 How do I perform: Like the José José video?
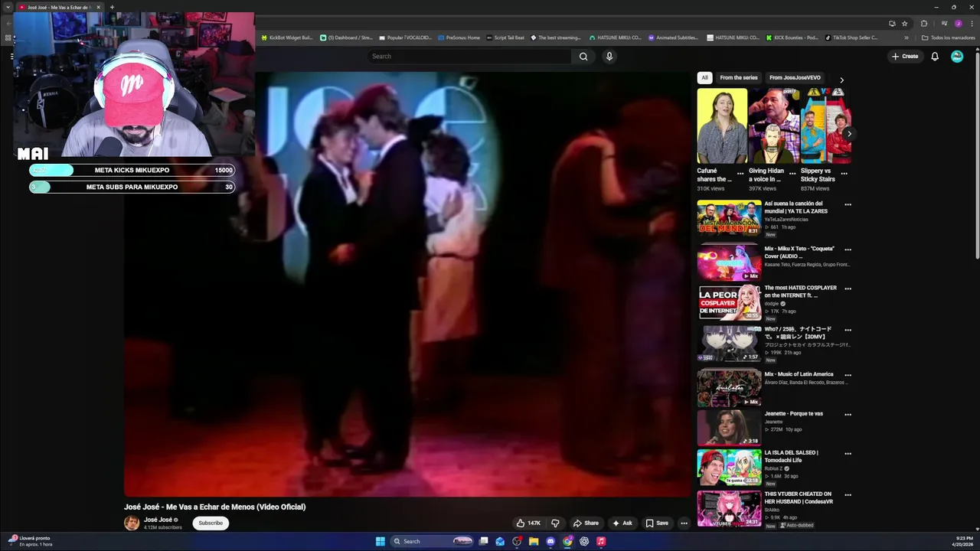point(528,523)
